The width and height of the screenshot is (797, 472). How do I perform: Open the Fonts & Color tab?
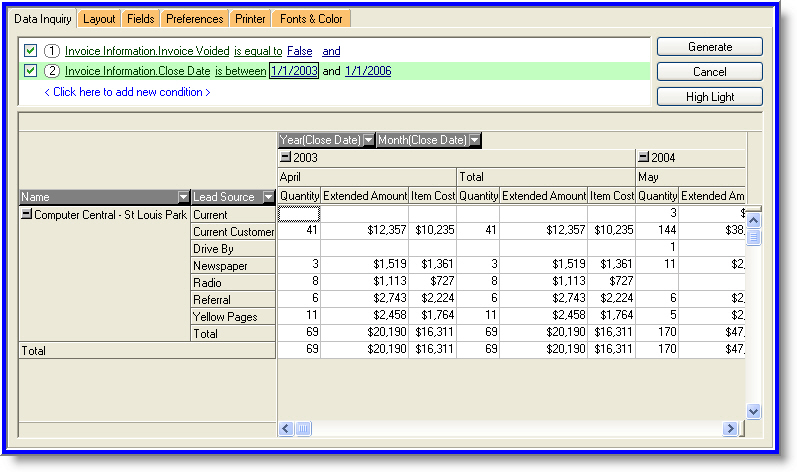tap(311, 19)
